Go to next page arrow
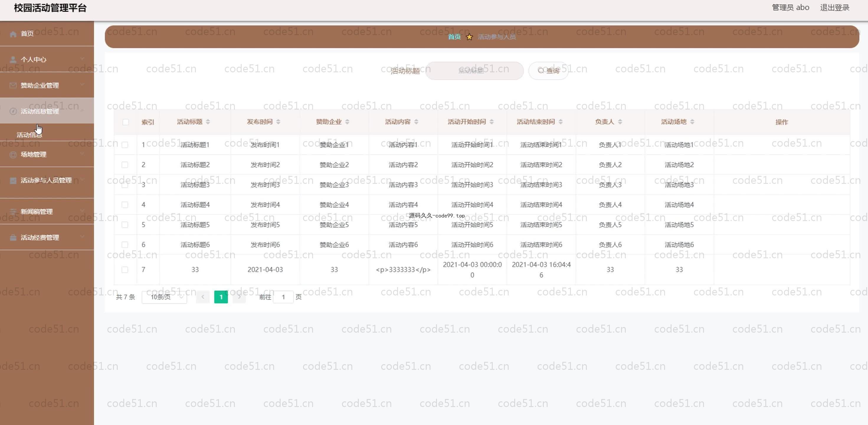 pos(239,297)
